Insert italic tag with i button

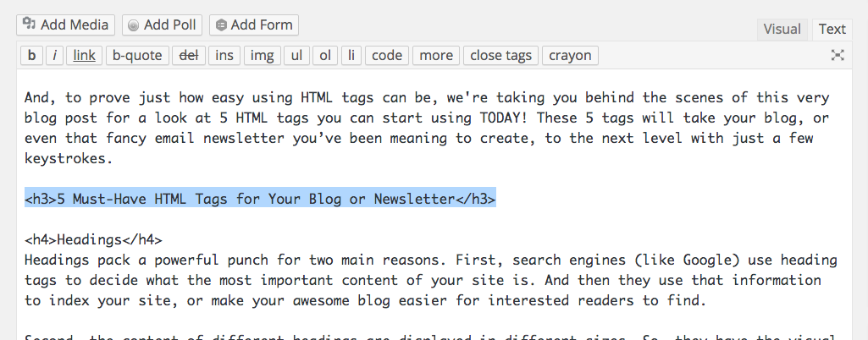[x=54, y=55]
